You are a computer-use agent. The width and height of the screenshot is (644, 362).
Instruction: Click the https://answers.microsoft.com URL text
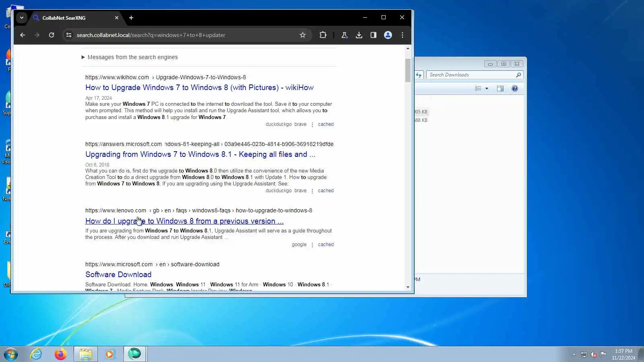(124, 144)
